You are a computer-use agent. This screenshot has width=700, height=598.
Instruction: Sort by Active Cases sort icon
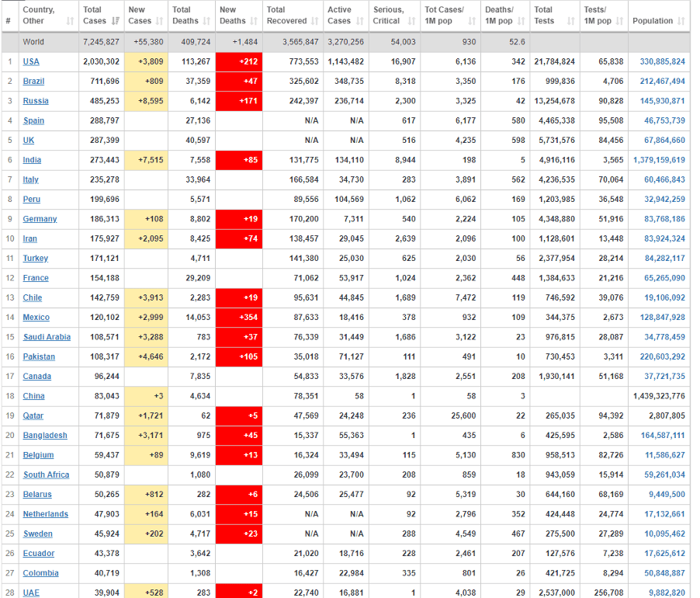[x=360, y=21]
